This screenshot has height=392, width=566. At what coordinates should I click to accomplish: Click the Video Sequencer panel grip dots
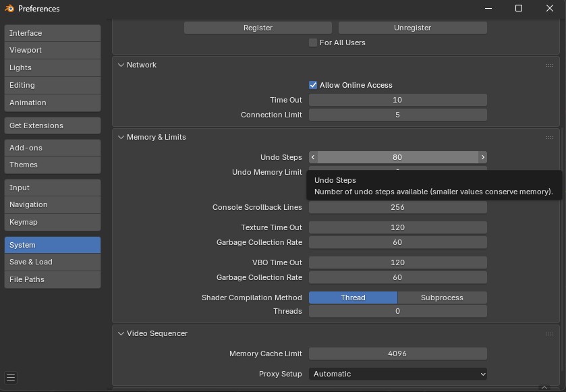point(550,334)
